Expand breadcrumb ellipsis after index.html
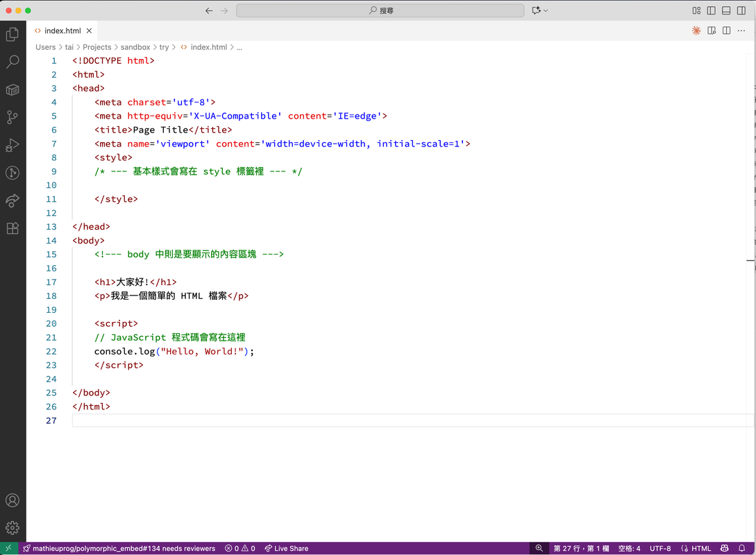Viewport: 756px width, 555px height. tap(239, 47)
